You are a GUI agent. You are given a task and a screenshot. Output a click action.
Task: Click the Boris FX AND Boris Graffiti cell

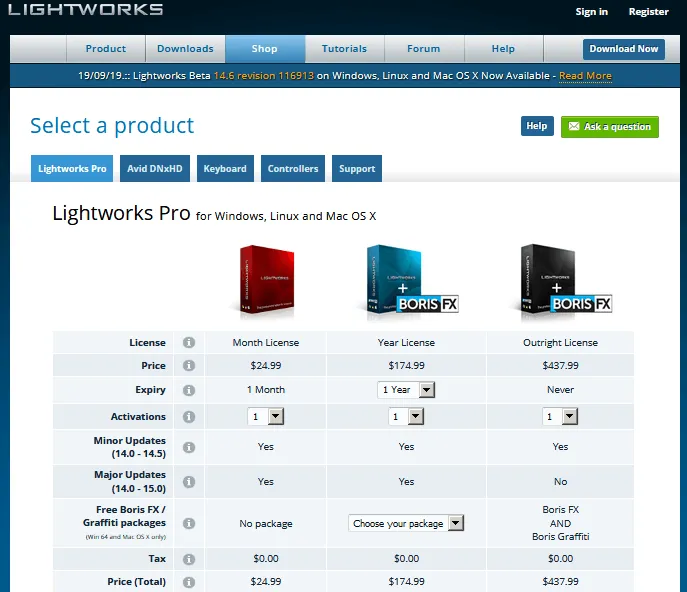560,523
